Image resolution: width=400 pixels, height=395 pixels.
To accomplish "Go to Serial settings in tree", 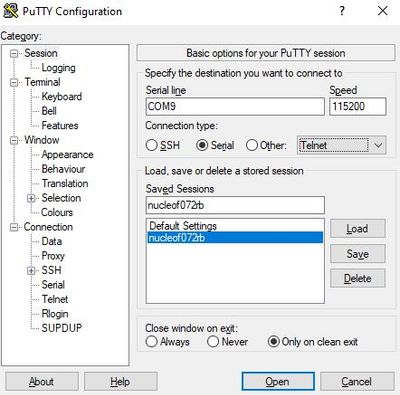I will [x=53, y=285].
